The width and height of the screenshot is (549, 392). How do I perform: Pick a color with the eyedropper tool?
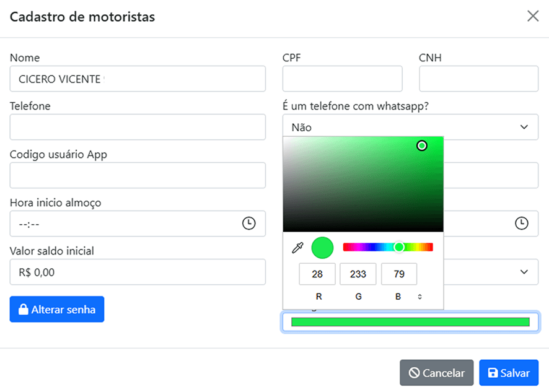pyautogui.click(x=297, y=247)
